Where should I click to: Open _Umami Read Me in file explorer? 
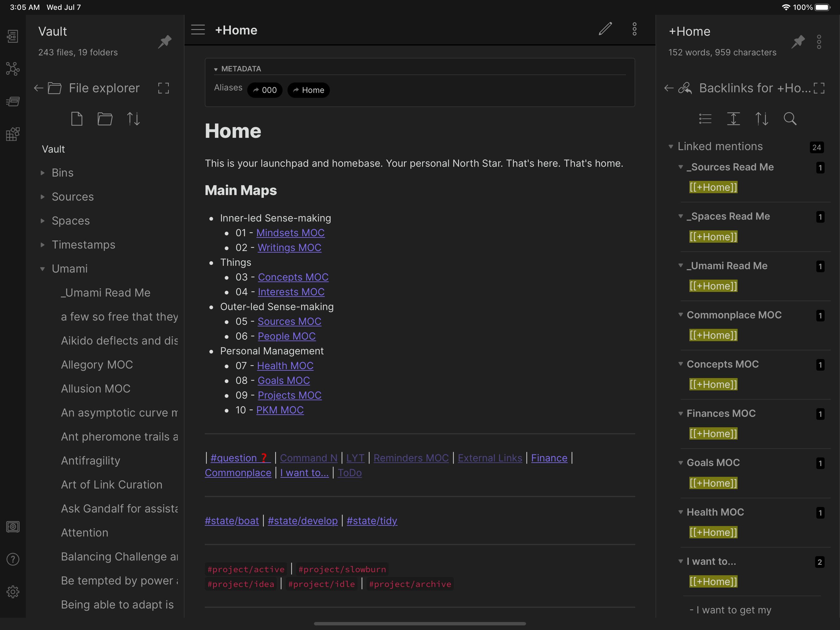tap(105, 293)
